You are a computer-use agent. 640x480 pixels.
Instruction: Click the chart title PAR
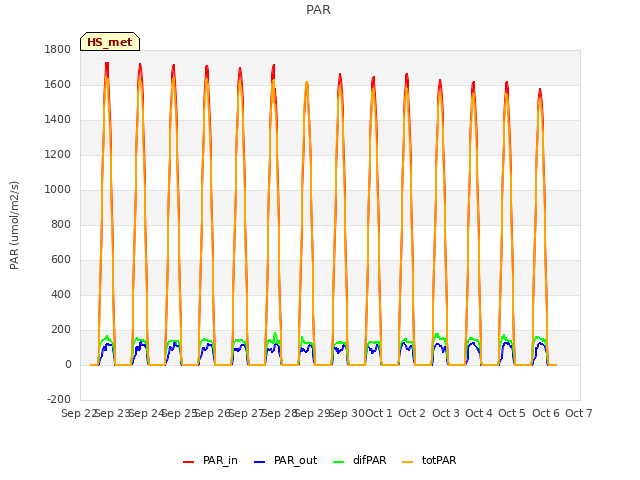318,10
